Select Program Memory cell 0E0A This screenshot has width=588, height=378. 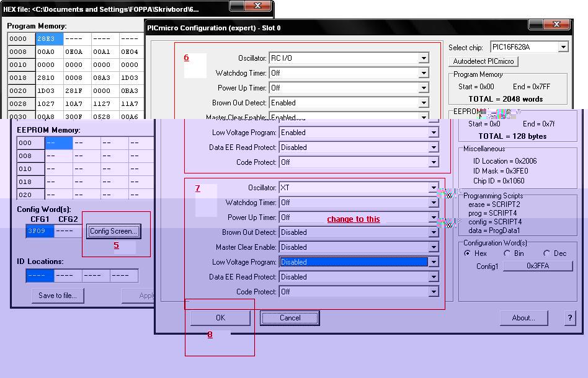tap(78, 51)
